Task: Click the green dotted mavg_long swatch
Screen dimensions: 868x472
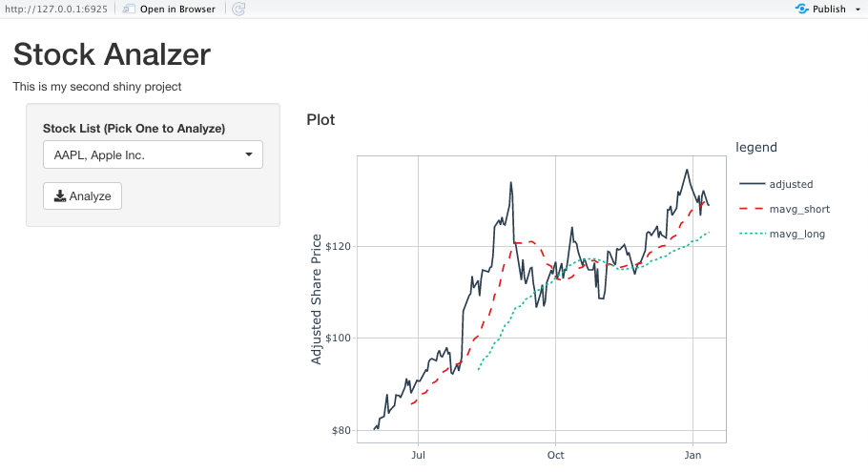Action: click(753, 234)
